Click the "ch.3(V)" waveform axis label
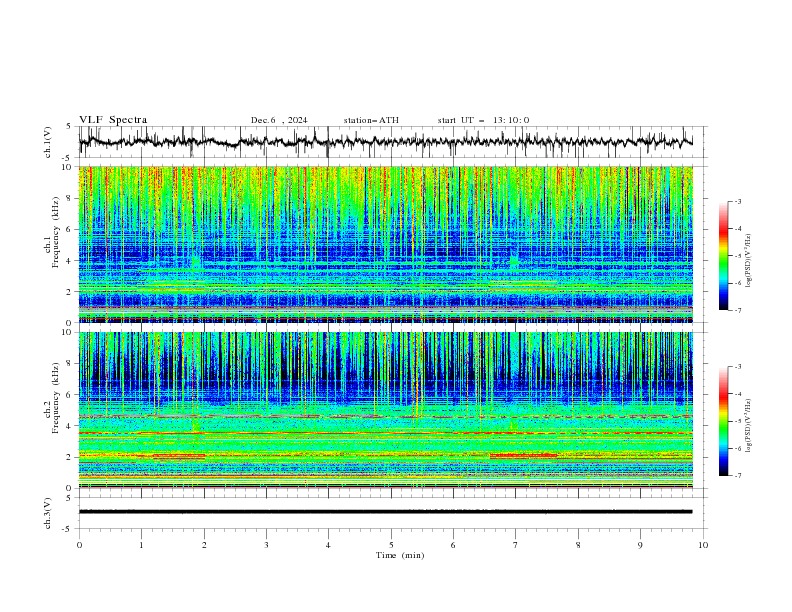The width and height of the screenshot is (792, 612). (48, 513)
